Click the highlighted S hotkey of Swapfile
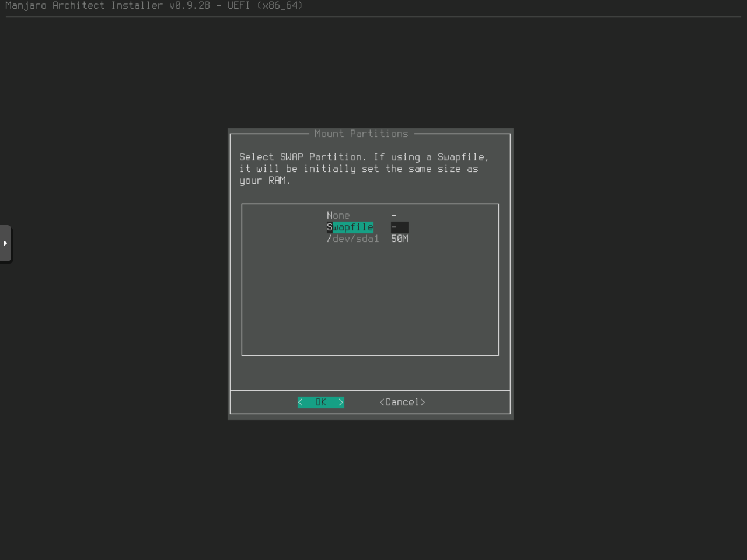 pos(330,228)
